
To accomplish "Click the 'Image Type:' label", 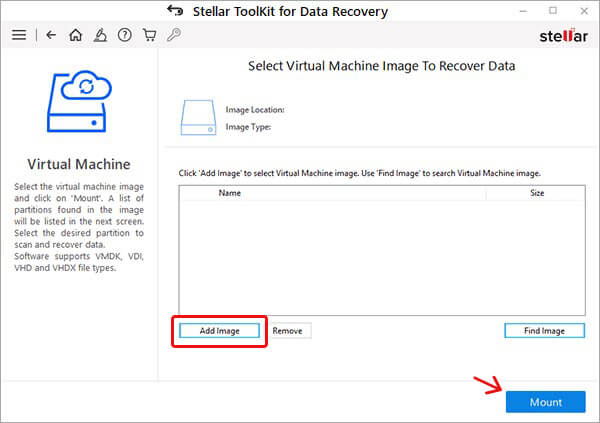I will tap(248, 127).
